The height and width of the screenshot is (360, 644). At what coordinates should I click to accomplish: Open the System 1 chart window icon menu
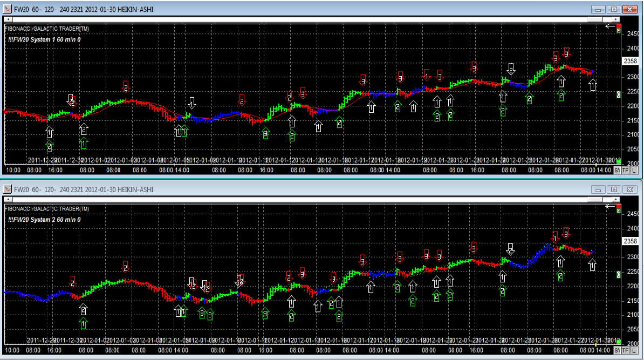tap(8, 9)
